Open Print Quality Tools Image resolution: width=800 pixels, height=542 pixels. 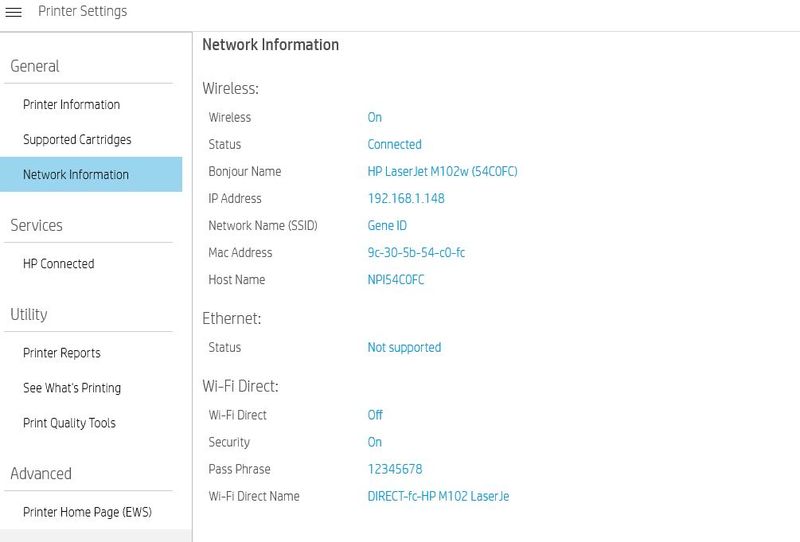tap(69, 423)
